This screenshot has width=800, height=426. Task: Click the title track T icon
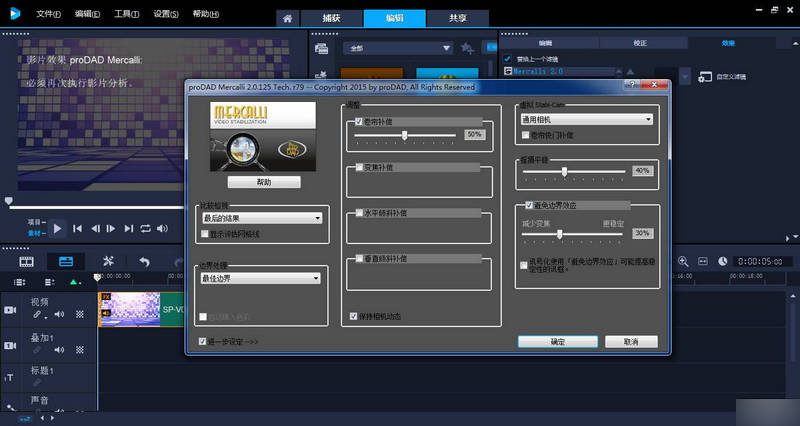[x=9, y=377]
